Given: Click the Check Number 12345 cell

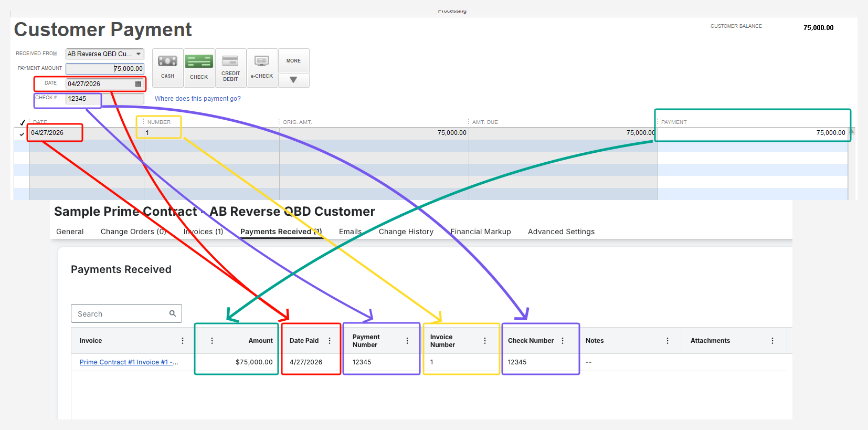Looking at the screenshot, I should pyautogui.click(x=541, y=362).
